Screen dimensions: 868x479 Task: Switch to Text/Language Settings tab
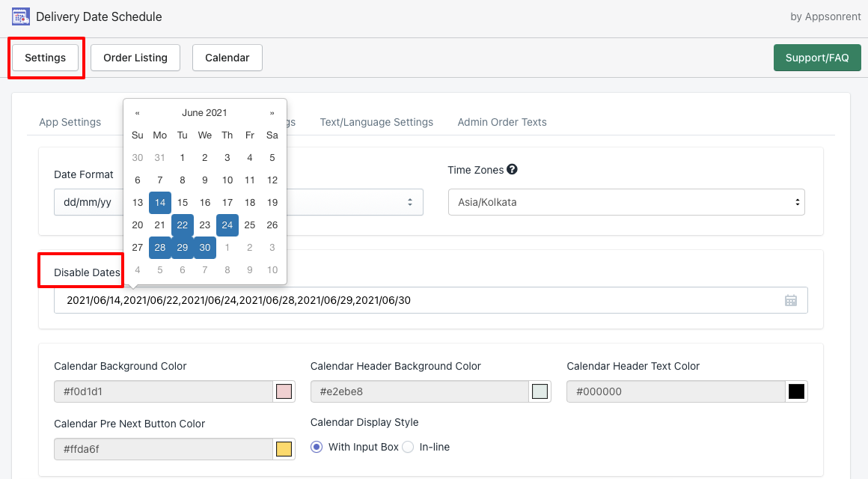[376, 123]
